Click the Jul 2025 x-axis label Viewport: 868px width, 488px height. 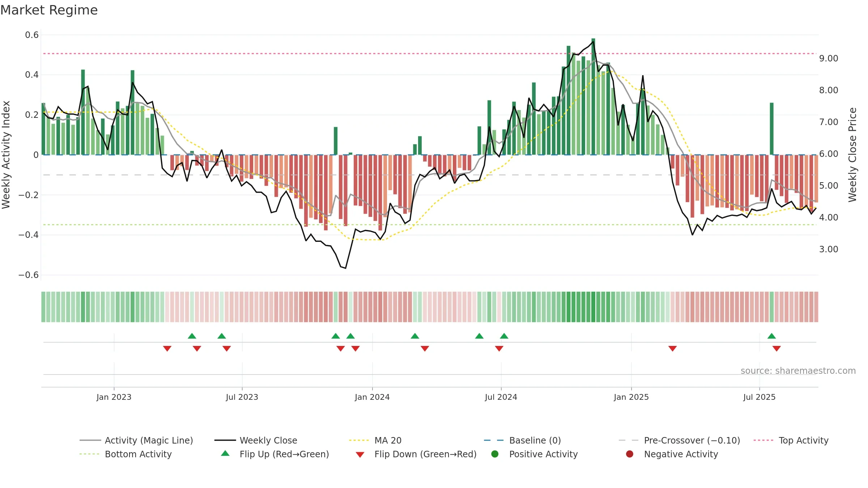tap(759, 397)
